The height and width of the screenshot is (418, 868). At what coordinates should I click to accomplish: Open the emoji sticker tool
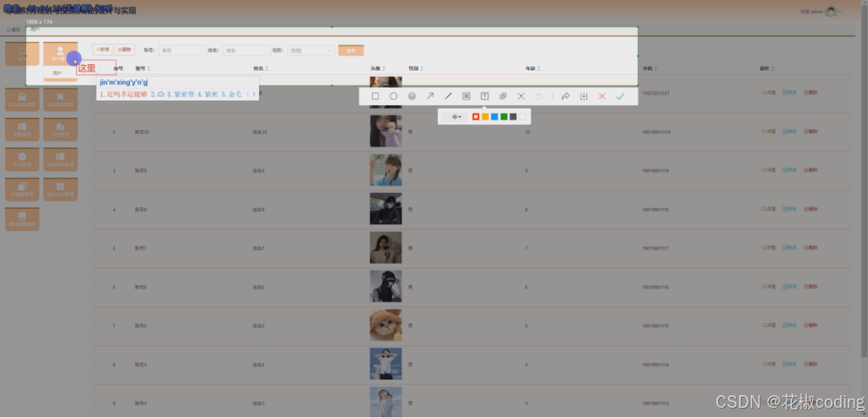(x=412, y=96)
